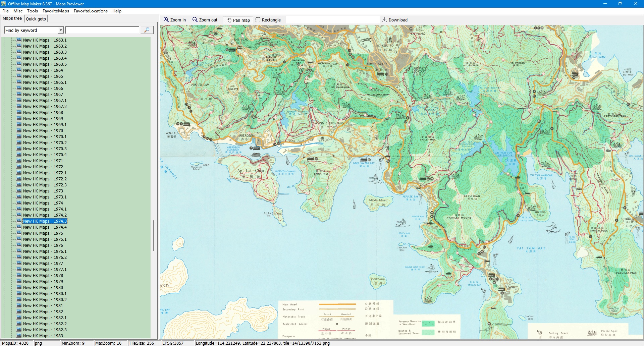Switch to the Maps tree tab
Screen dimensions: 644x346
coord(12,18)
